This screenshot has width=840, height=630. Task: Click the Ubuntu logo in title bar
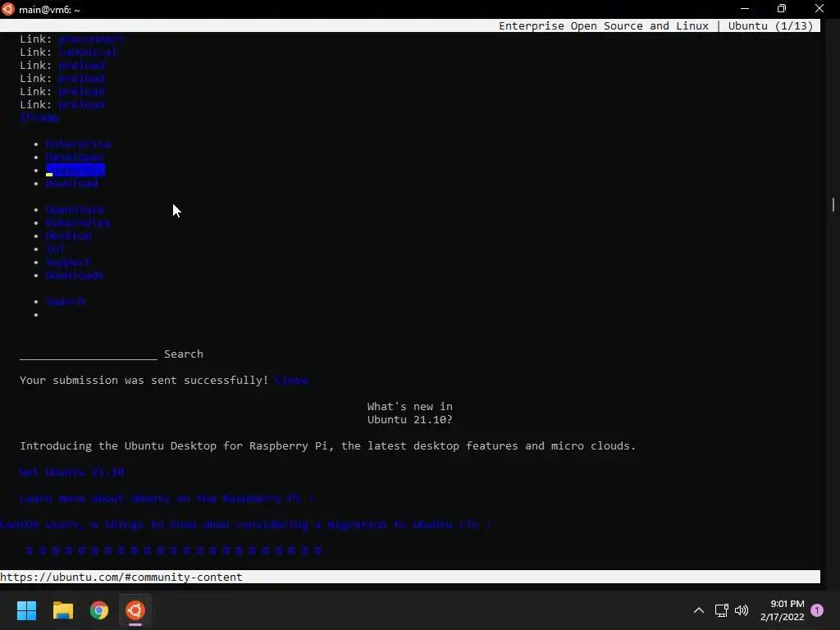(x=7, y=9)
